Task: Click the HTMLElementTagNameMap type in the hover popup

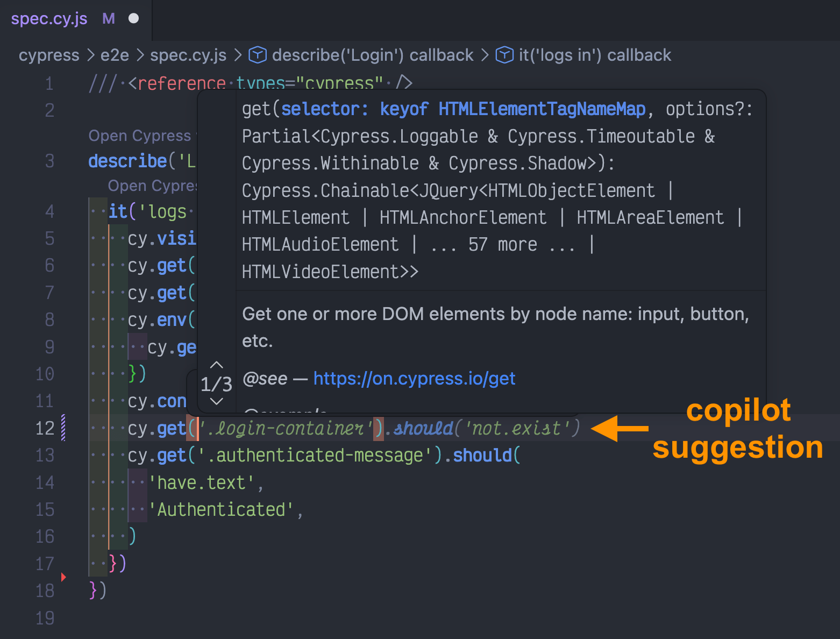Action: (x=542, y=109)
